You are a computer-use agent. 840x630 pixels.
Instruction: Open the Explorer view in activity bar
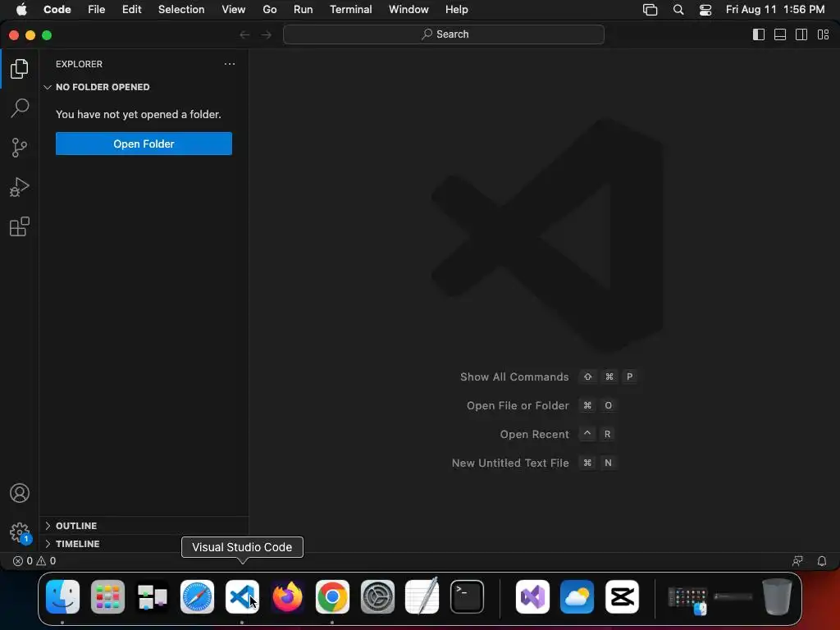point(20,69)
